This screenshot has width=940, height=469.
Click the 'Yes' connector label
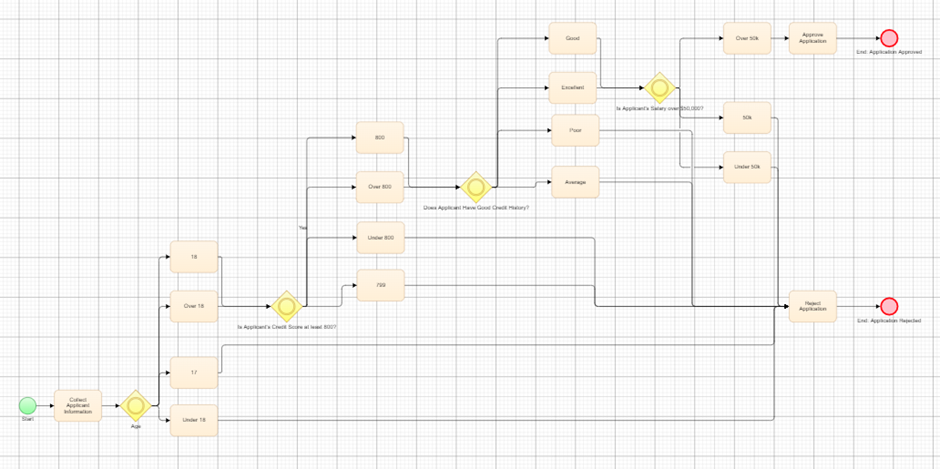(x=302, y=228)
